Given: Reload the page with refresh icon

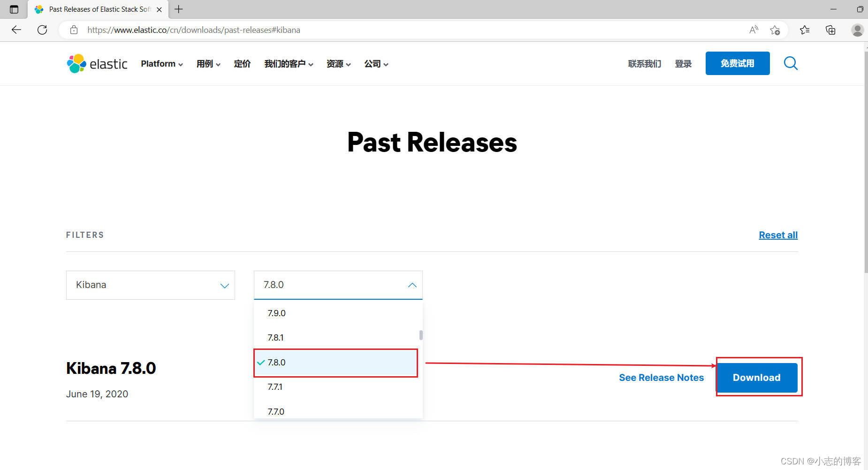Looking at the screenshot, I should [42, 30].
